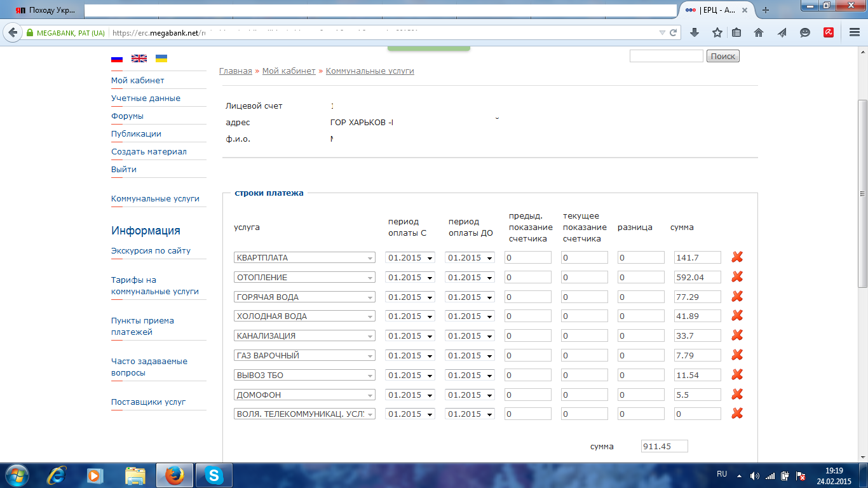Open the КВАРТПЛАТА service dropdown
Viewport: 868px width, 488px height.
click(x=304, y=258)
